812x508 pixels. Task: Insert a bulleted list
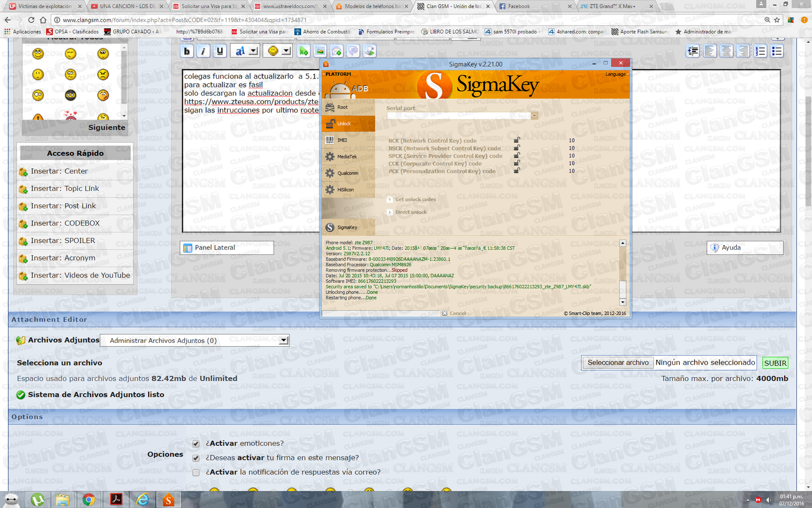tap(777, 51)
